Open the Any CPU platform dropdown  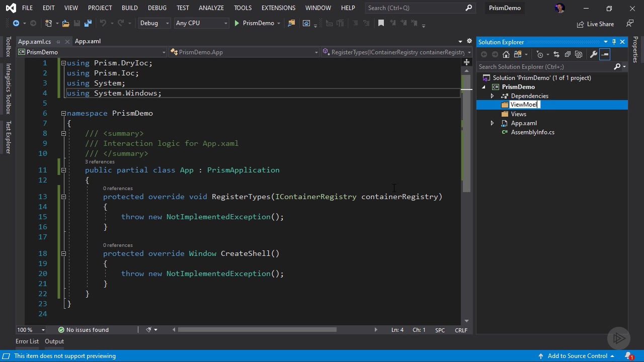(201, 23)
